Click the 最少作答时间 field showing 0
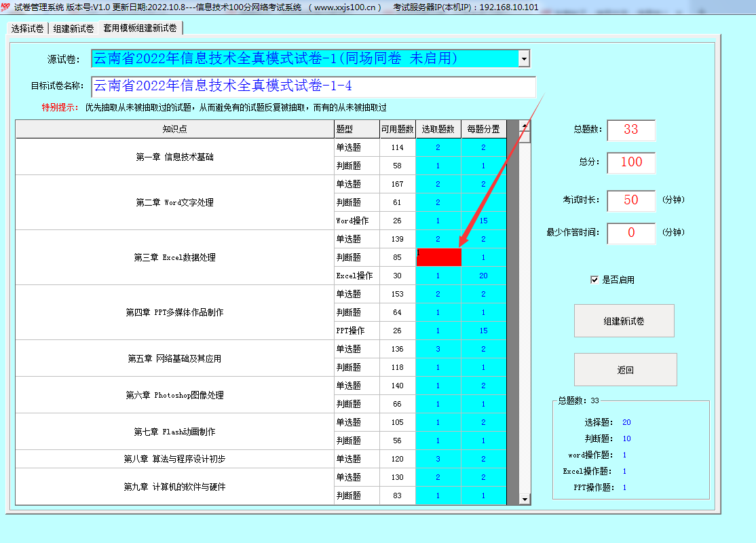 tap(631, 233)
